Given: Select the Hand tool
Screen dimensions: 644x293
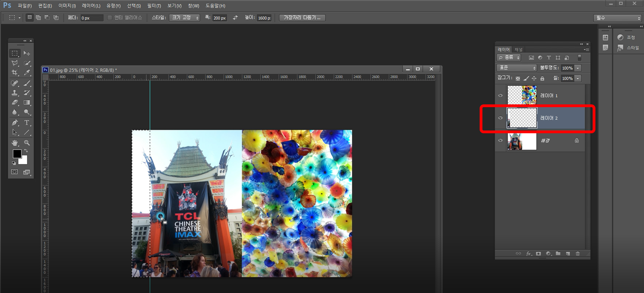Looking at the screenshot, I should point(15,143).
